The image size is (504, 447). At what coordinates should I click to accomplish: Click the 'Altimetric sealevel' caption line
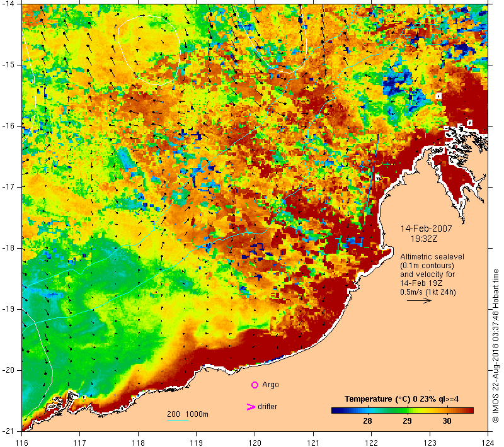point(432,257)
